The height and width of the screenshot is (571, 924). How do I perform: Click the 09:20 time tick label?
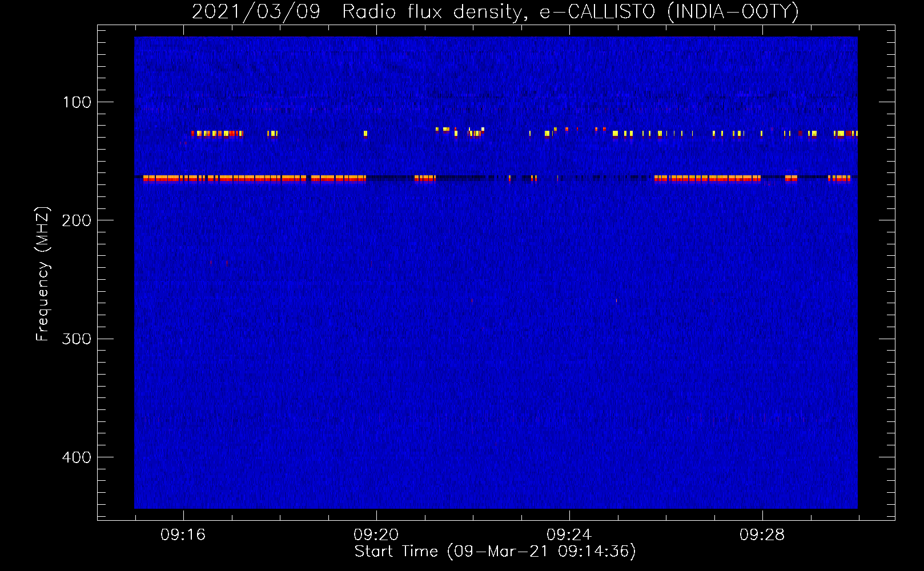376,535
